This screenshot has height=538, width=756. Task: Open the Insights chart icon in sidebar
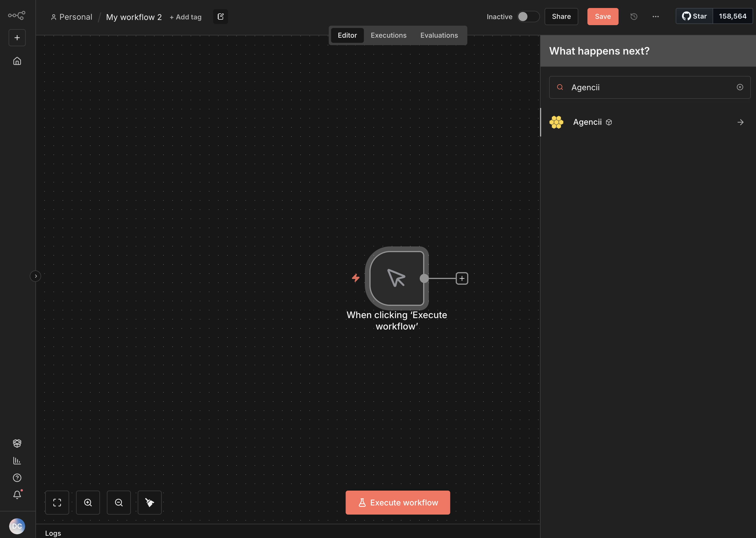click(17, 461)
